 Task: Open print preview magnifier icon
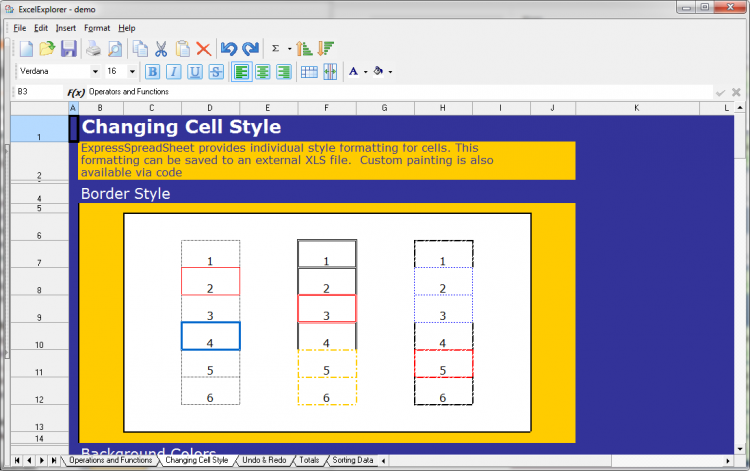[115, 48]
